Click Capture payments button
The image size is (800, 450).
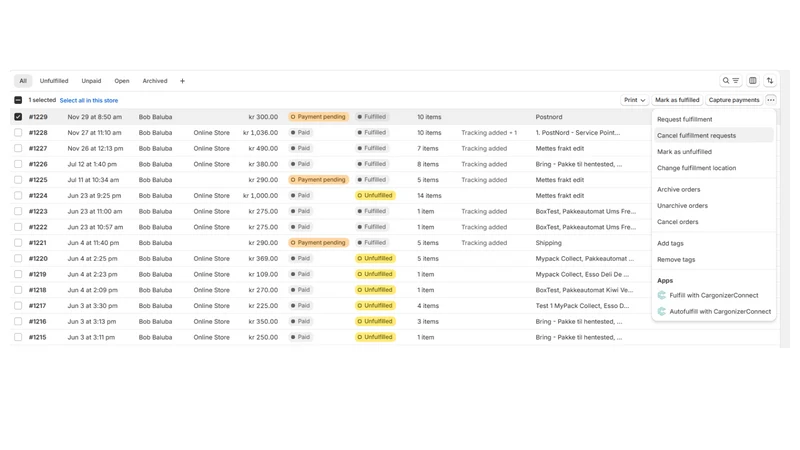[x=734, y=100]
